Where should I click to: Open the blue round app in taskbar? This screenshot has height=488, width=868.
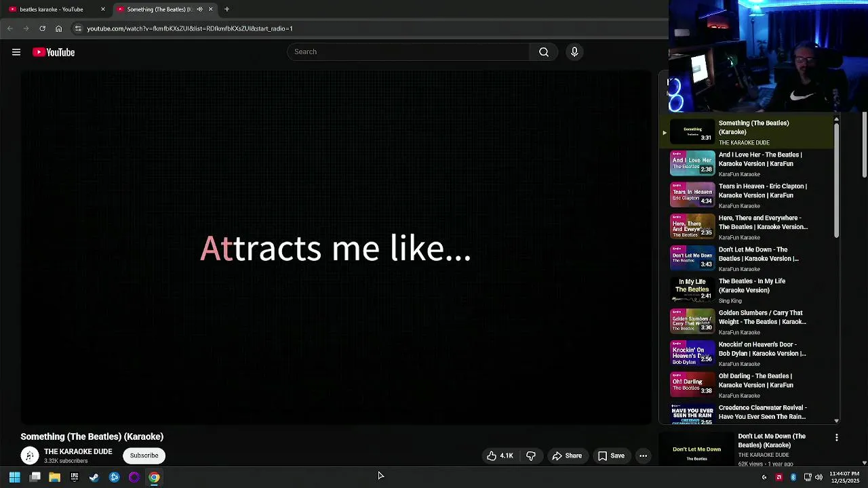coord(114,477)
